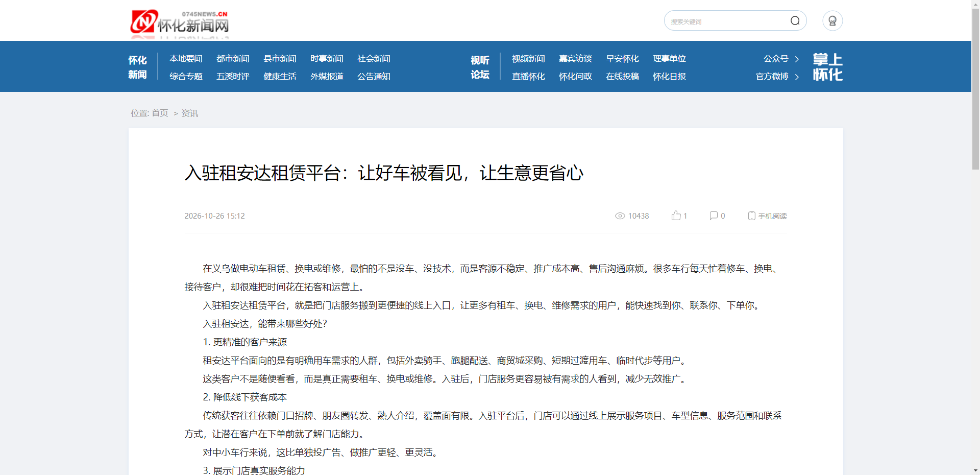Click the 掌上怀化 app logo
Viewport: 980px width, 475px height.
click(827, 67)
